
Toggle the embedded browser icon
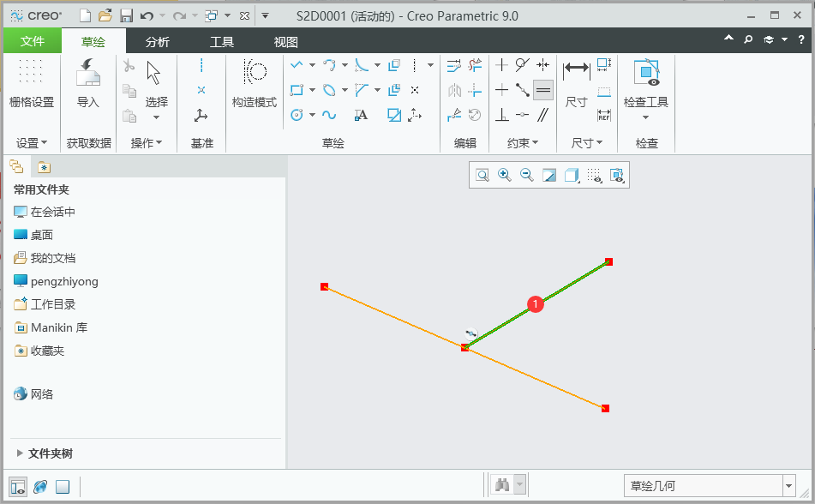[40, 487]
